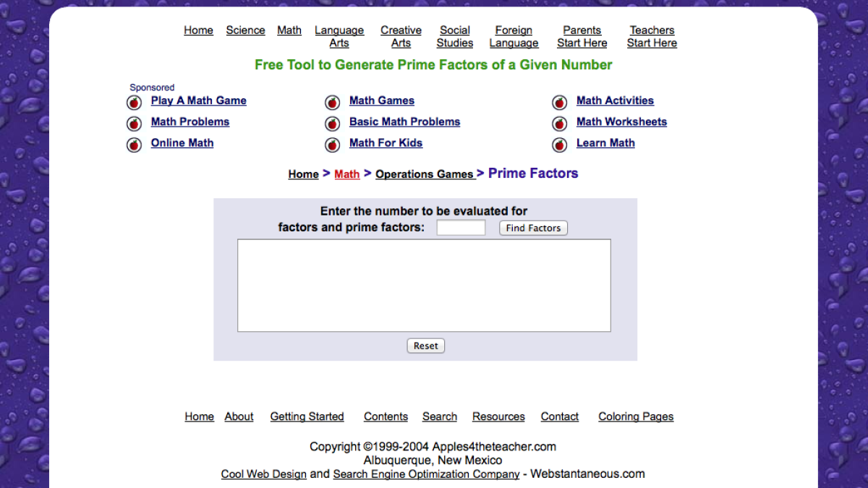Viewport: 868px width, 488px height.
Task: Navigate to Social Studies in the top menu
Action: [454, 36]
